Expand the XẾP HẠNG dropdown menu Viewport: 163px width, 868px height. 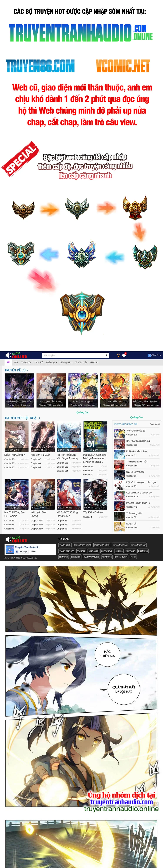click(x=66, y=363)
